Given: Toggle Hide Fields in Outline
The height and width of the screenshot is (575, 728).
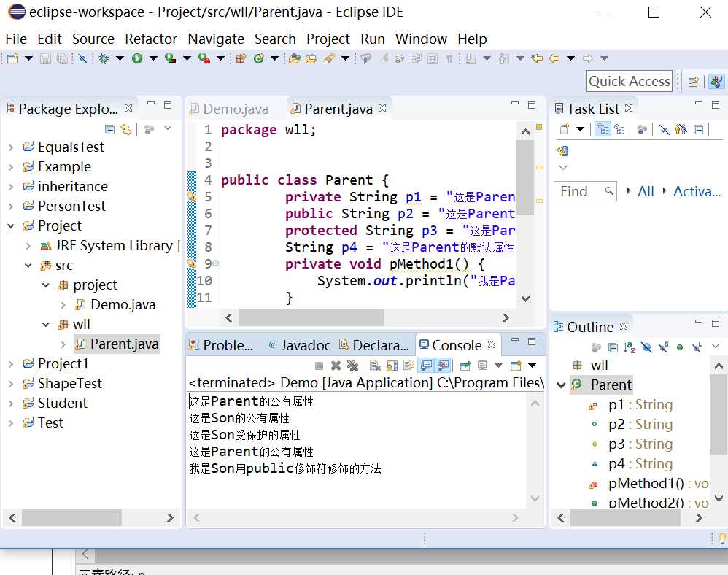Looking at the screenshot, I should 646,347.
